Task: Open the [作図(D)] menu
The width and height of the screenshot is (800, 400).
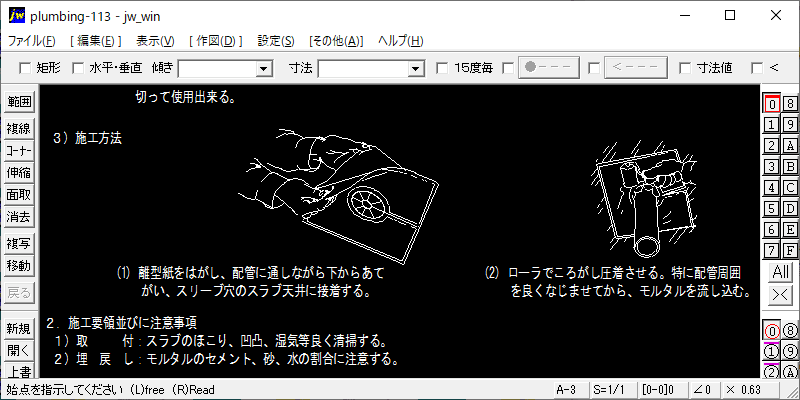Action: coord(216,41)
